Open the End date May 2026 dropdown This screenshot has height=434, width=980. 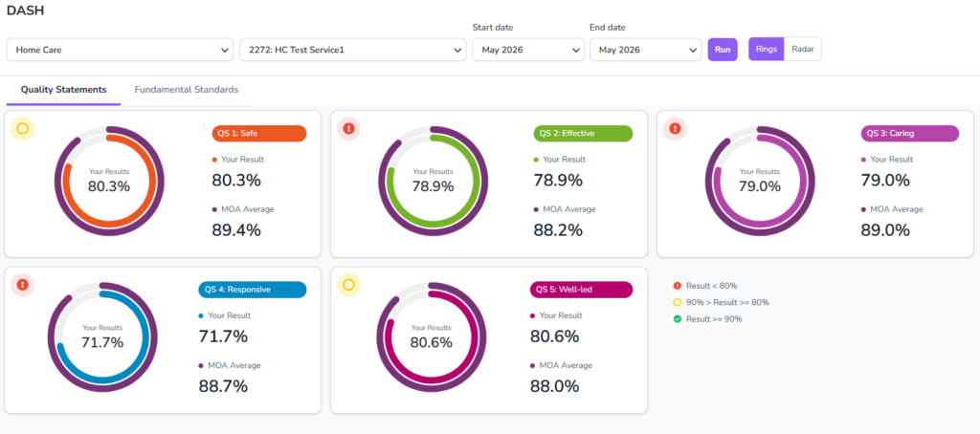pyautogui.click(x=646, y=50)
